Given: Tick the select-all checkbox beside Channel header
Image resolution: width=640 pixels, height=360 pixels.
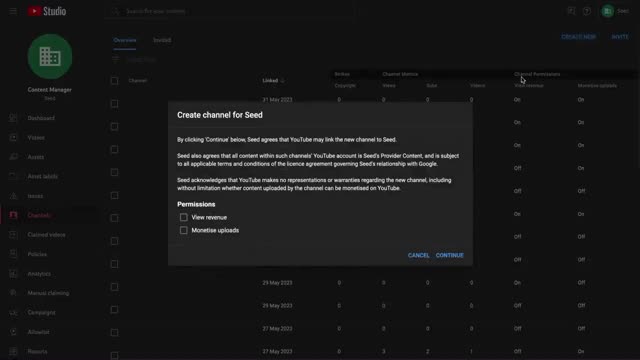Looking at the screenshot, I should [115, 80].
